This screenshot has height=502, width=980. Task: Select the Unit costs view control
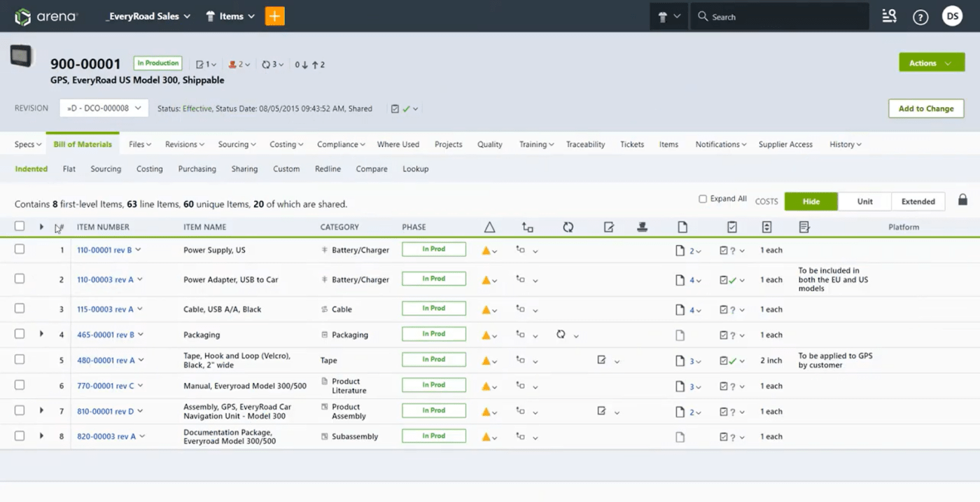[x=864, y=201]
